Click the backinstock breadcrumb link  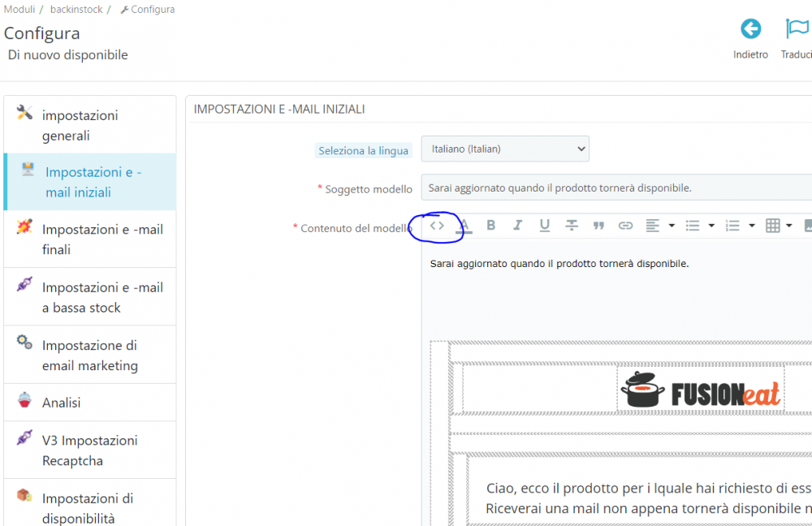click(76, 9)
